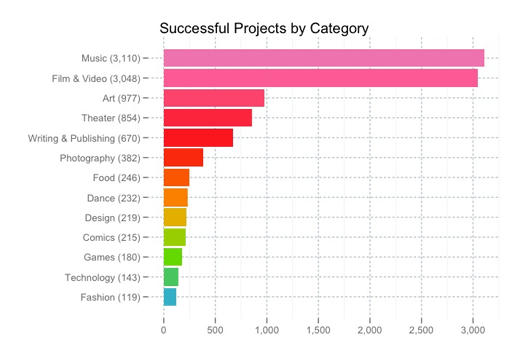Select the Comics (215) label

pyautogui.click(x=112, y=237)
